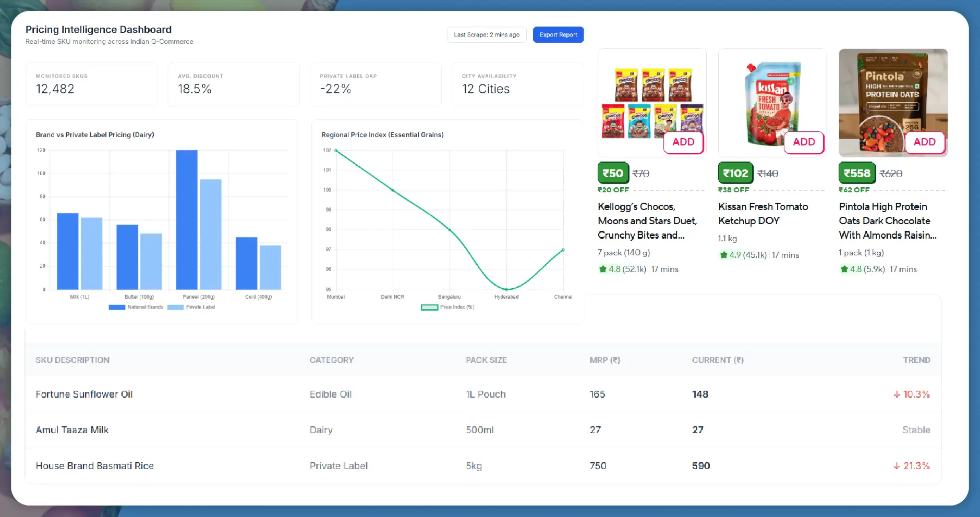This screenshot has height=517, width=980.
Task: Click the Export Report button
Action: coord(558,35)
